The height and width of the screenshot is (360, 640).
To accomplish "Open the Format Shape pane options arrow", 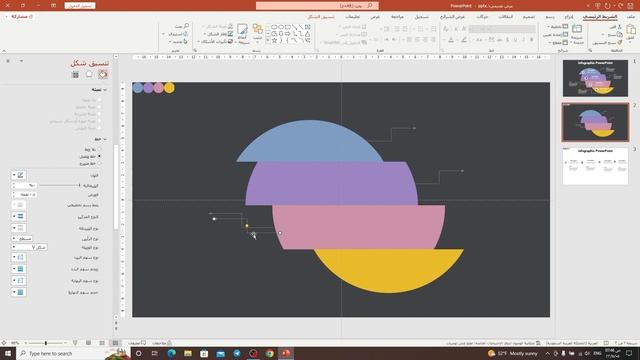I will [21, 61].
